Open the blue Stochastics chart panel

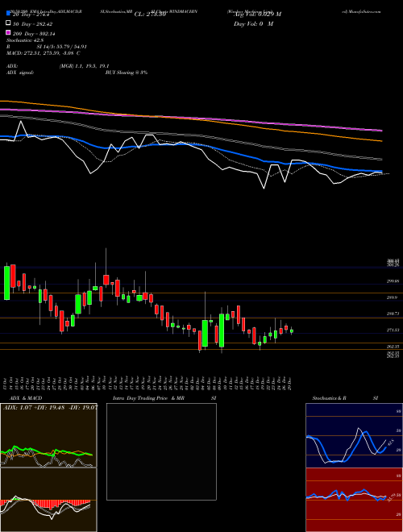(x=354, y=435)
